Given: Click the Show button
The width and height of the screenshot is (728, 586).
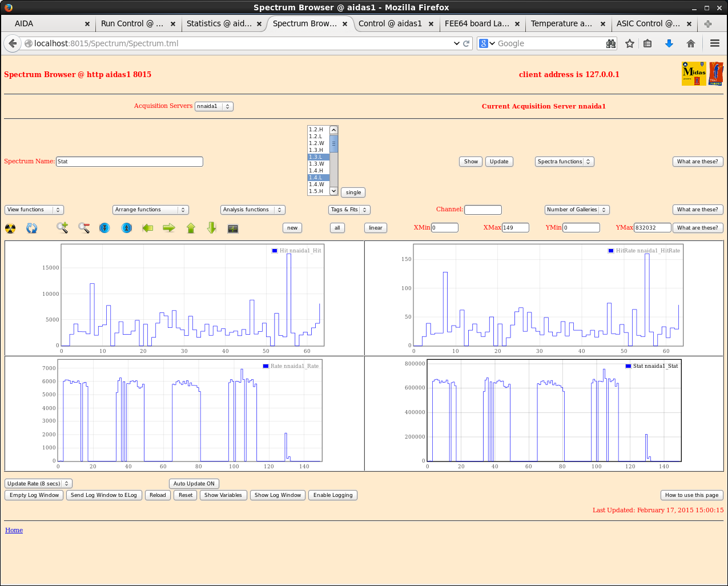Looking at the screenshot, I should [x=470, y=162].
